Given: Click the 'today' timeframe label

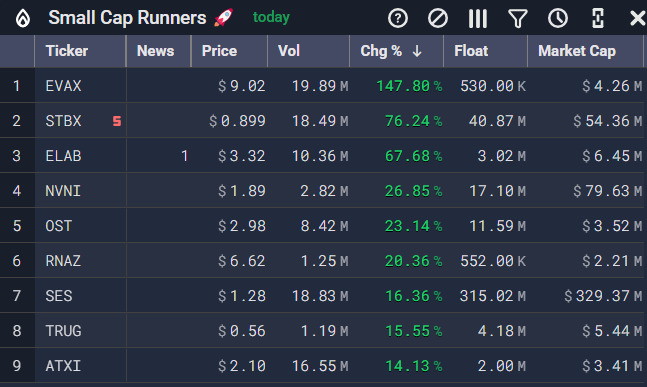Looking at the screenshot, I should 271,17.
